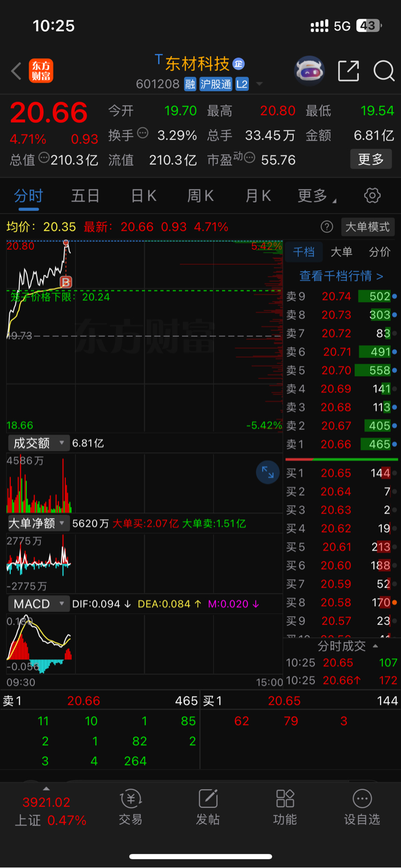Tap the 金额 6.81亿 value
This screenshot has height=868, width=401.
click(x=374, y=135)
